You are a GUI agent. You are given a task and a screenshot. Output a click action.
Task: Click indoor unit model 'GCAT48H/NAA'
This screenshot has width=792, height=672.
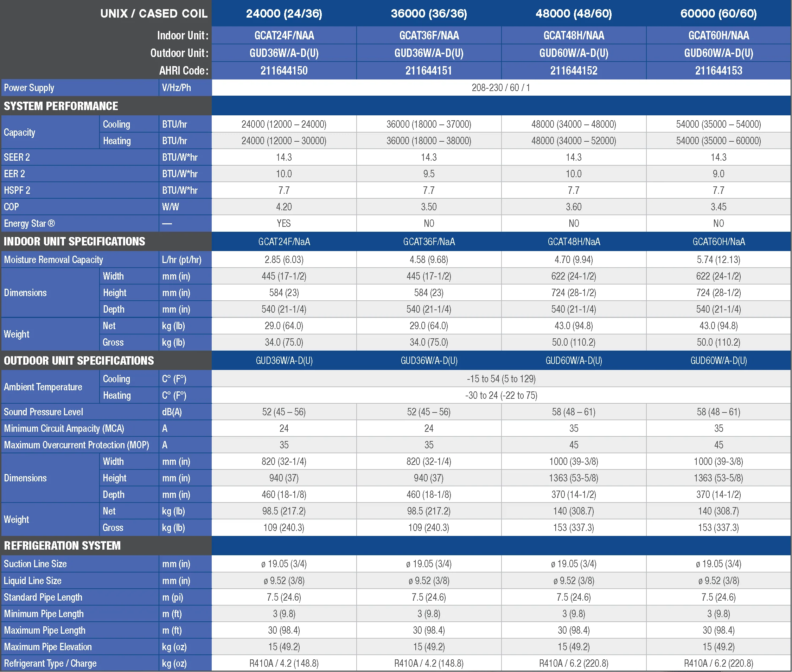pyautogui.click(x=573, y=36)
